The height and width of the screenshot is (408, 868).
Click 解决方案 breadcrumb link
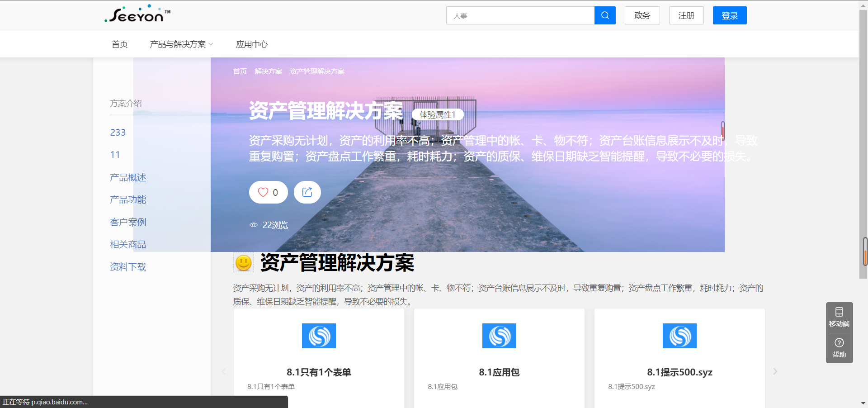coord(268,71)
